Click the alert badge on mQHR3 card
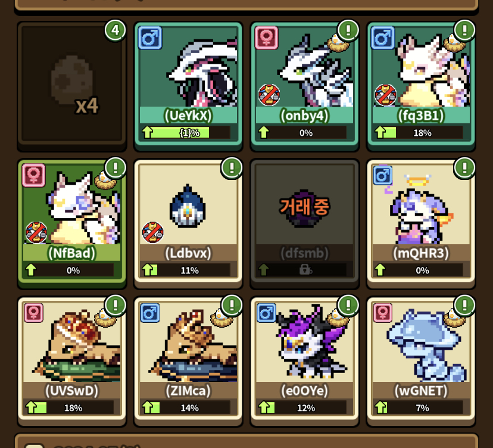The width and height of the screenshot is (493, 448). pos(464,168)
